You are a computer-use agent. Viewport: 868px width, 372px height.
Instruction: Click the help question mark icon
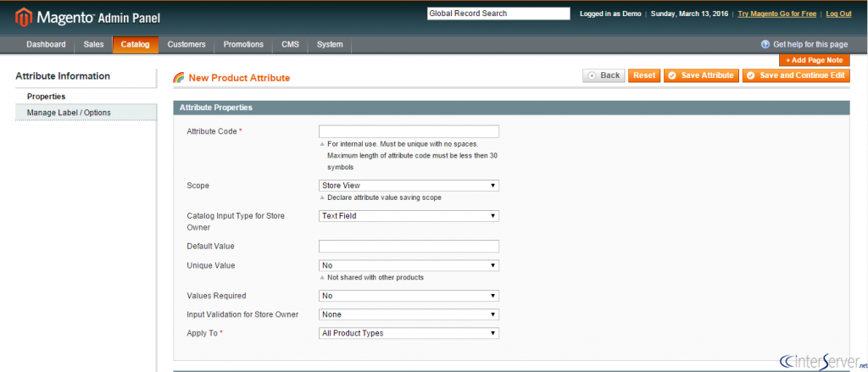[x=765, y=44]
